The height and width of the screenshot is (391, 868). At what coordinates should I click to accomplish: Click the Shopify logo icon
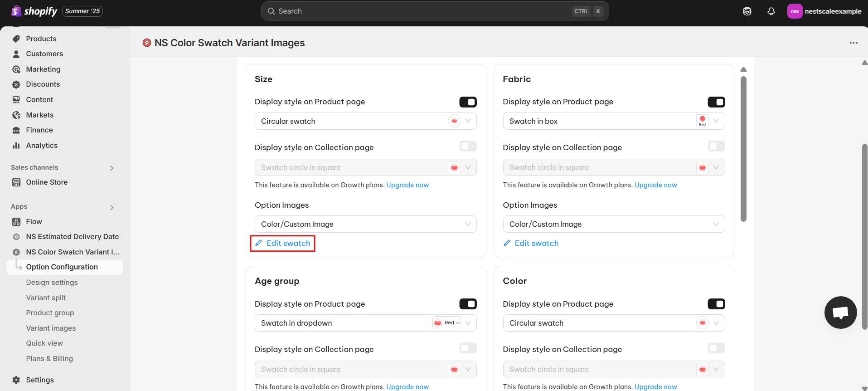tap(16, 11)
